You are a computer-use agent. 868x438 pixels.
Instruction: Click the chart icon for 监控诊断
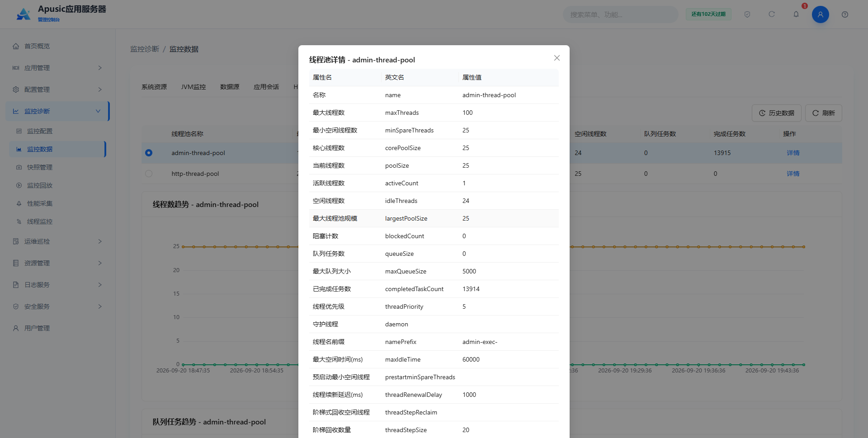click(x=16, y=111)
